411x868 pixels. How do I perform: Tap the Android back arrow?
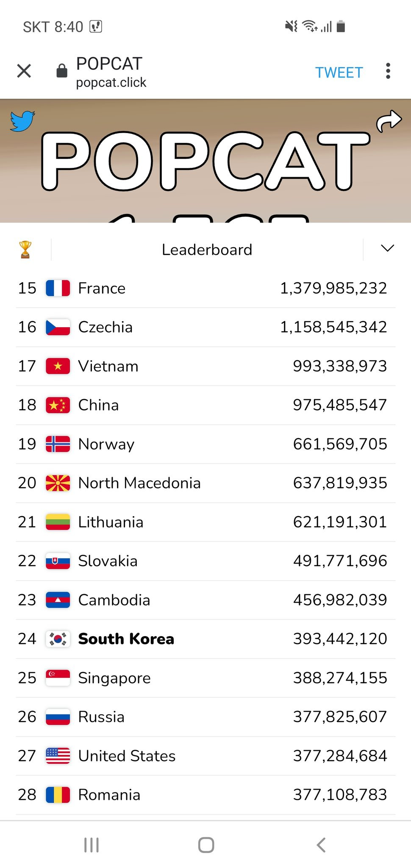click(x=321, y=845)
